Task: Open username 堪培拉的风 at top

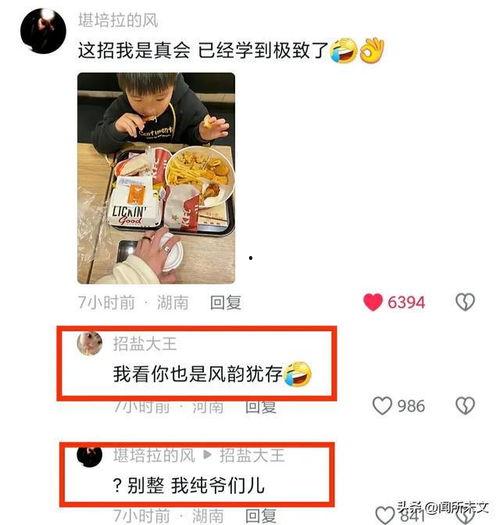Action: (118, 20)
